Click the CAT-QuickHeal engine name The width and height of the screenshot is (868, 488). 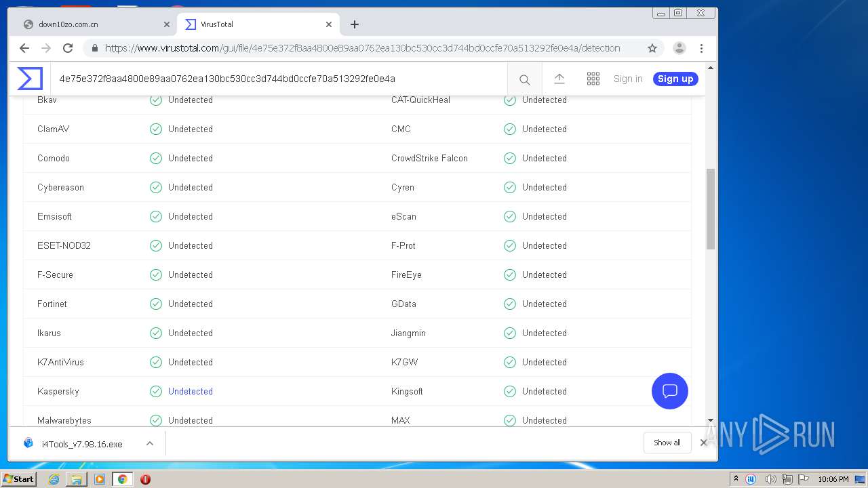pos(420,100)
